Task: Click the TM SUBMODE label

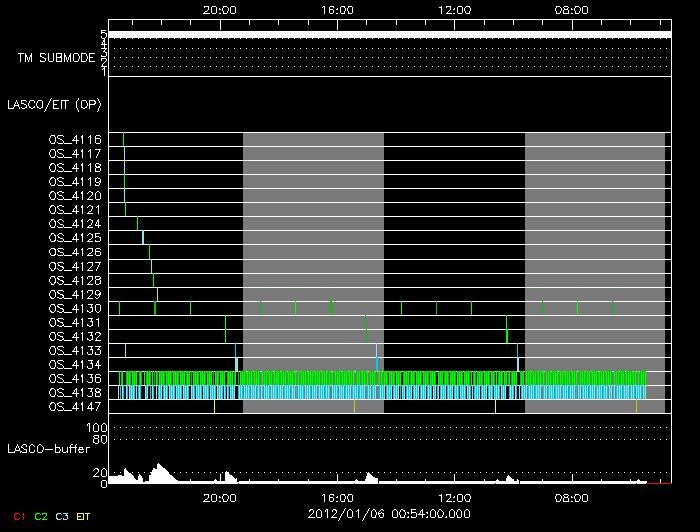Action: pyautogui.click(x=55, y=58)
